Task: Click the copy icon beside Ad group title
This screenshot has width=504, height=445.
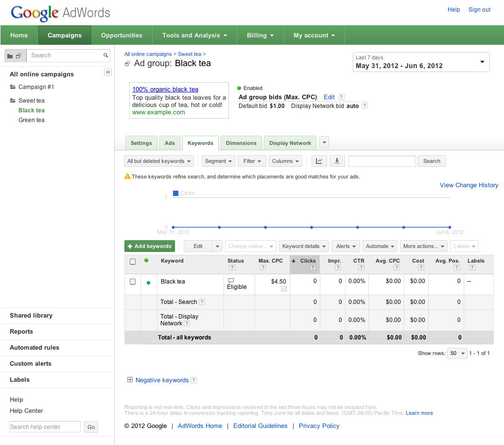Action: (x=127, y=64)
